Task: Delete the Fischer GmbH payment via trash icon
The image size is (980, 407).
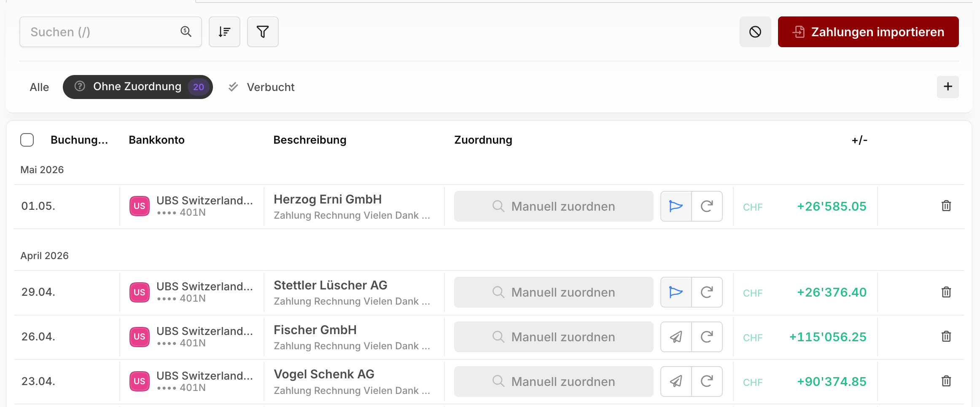Action: coord(946,336)
